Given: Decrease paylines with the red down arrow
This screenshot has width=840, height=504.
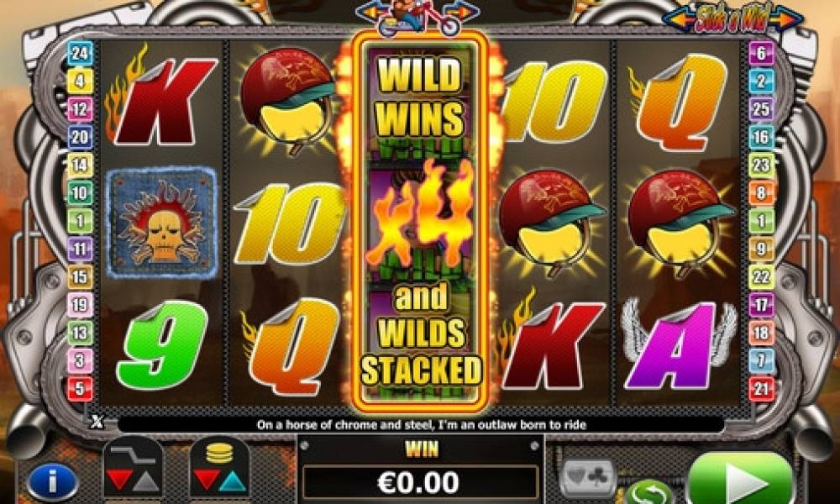Looking at the screenshot, I should (118, 480).
